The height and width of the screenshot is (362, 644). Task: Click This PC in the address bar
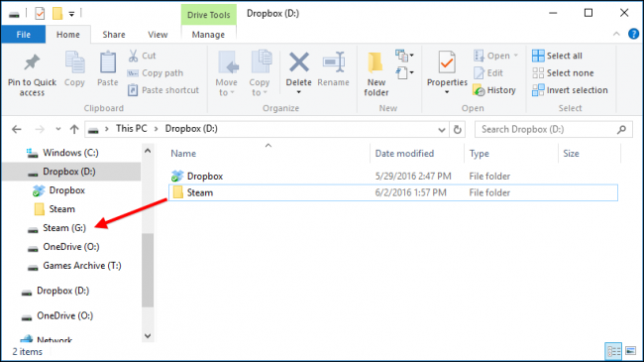click(x=132, y=129)
